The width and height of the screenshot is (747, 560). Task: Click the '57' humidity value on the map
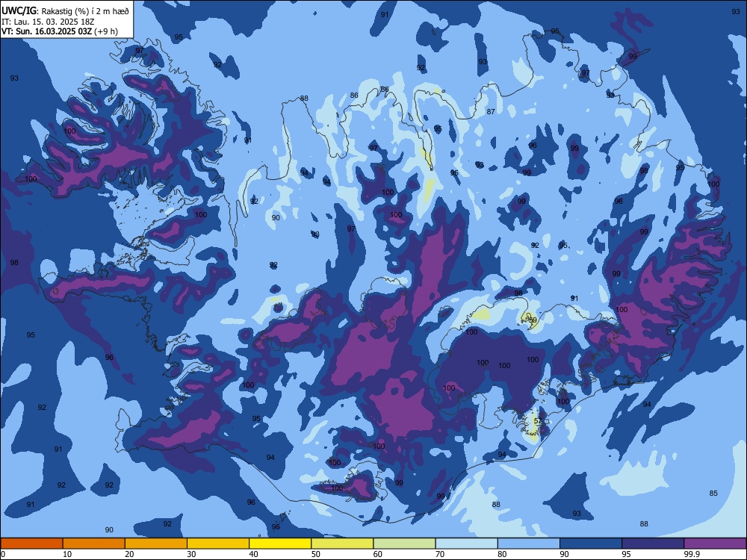pos(538,421)
